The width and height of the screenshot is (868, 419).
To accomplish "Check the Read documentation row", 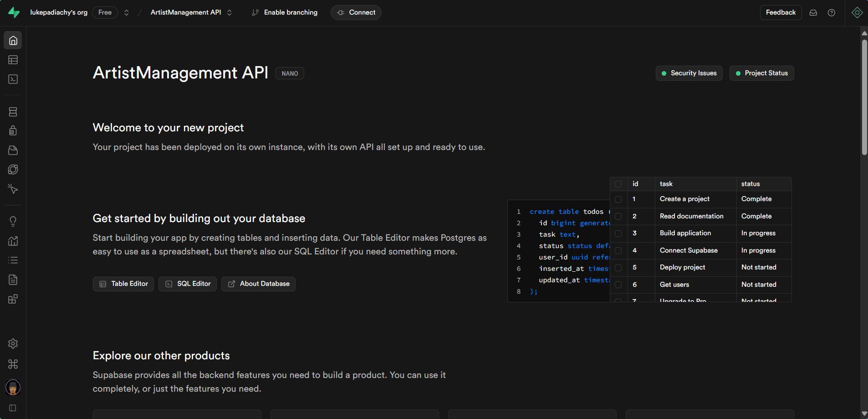I will tap(618, 217).
